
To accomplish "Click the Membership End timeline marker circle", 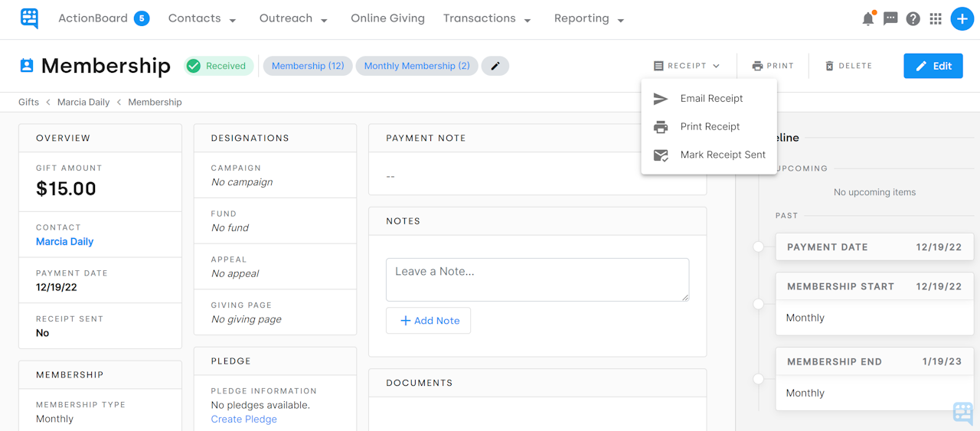I will click(758, 379).
